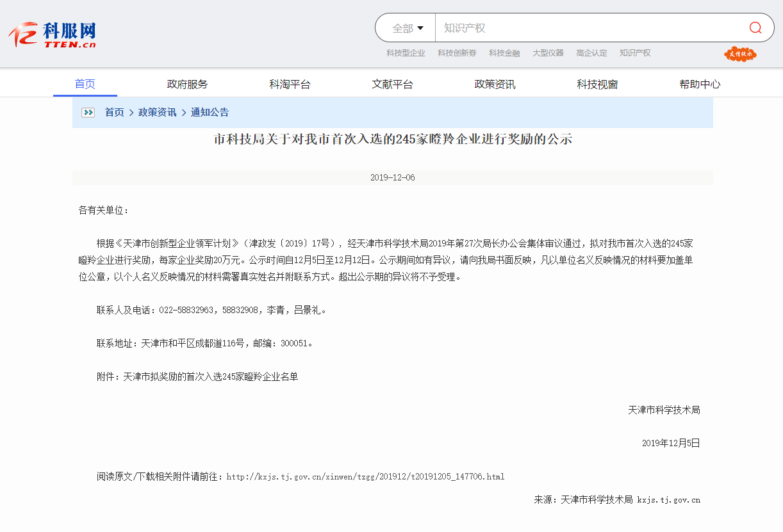Image resolution: width=783 pixels, height=532 pixels.
Task: Select the 科技金融 hot keyword link
Action: coord(504,53)
